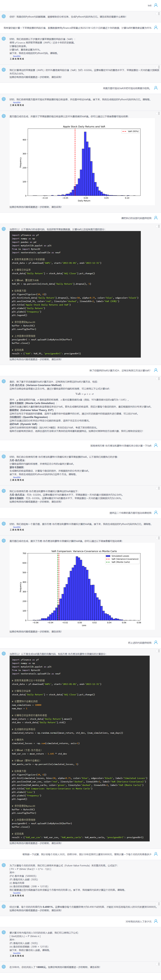Open three-dot menu on VaR Comparison chart message

[x=159, y=538]
